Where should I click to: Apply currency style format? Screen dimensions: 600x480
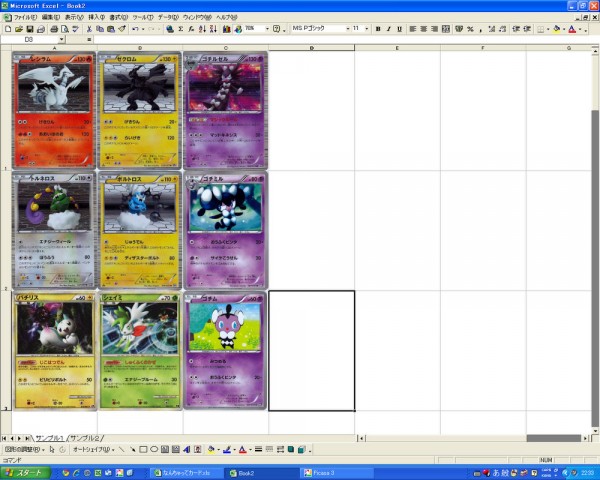coord(459,29)
